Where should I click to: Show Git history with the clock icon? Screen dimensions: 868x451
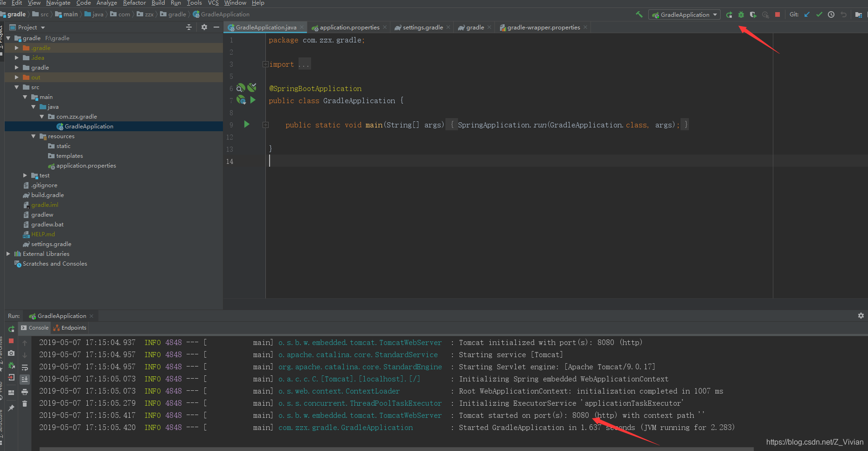831,14
